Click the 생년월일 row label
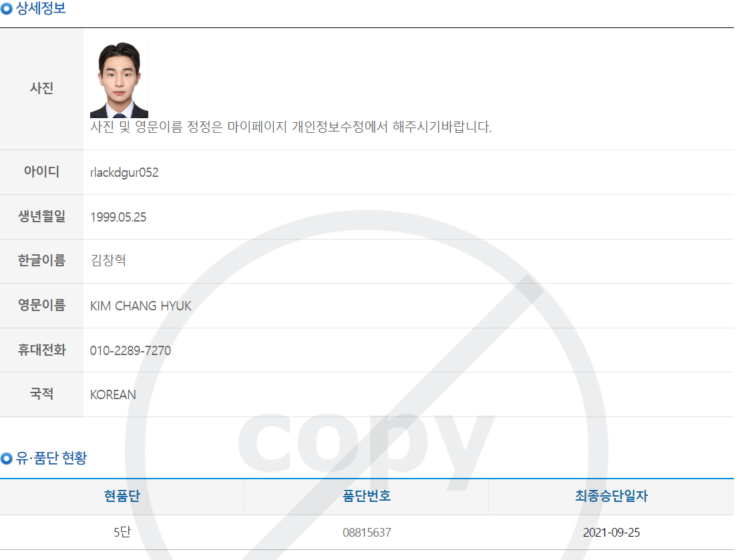The width and height of the screenshot is (746, 560). coord(41,216)
